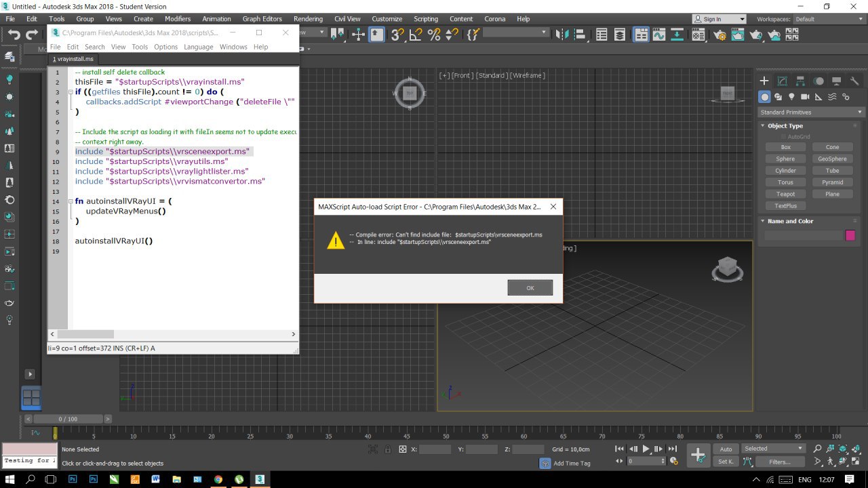Toggle the 3D Snaps tool
This screenshot has height=488, width=868.
398,34
